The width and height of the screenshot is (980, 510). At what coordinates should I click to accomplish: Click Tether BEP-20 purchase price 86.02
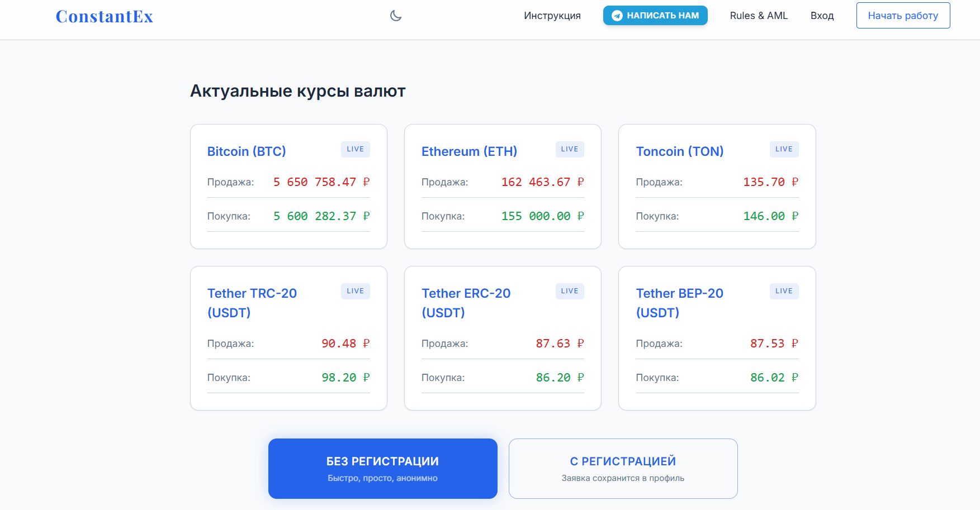[774, 378]
